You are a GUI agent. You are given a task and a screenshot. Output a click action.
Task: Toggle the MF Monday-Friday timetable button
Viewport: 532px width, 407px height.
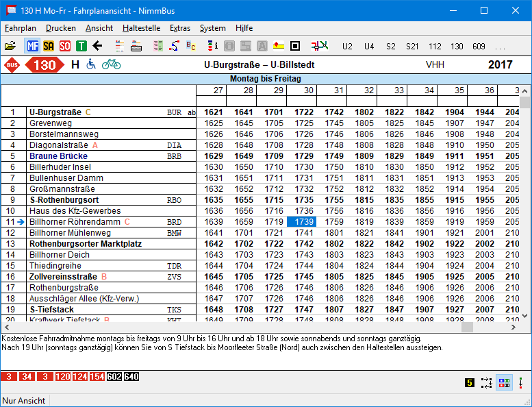[32, 46]
